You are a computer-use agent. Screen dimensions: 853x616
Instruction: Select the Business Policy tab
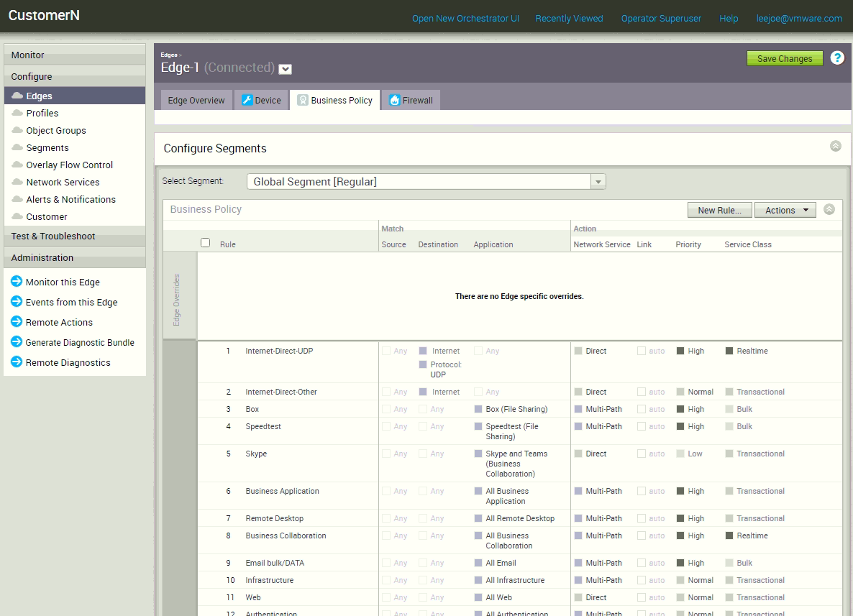(334, 100)
